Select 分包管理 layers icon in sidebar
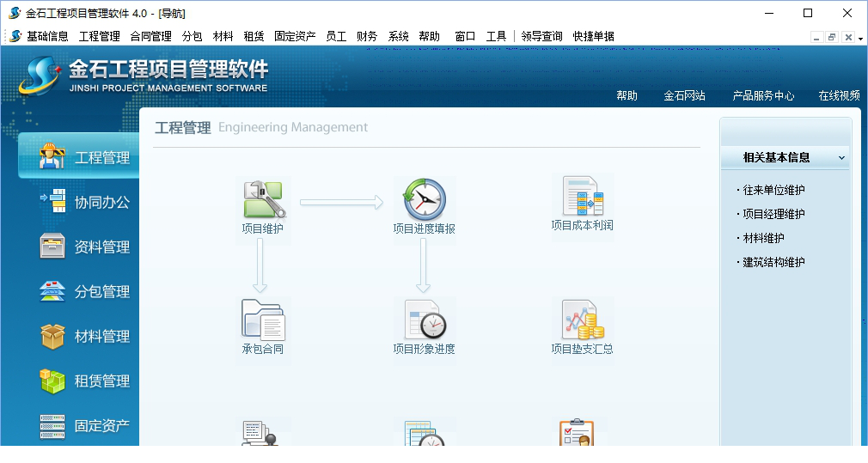The image size is (868, 463). click(x=52, y=291)
